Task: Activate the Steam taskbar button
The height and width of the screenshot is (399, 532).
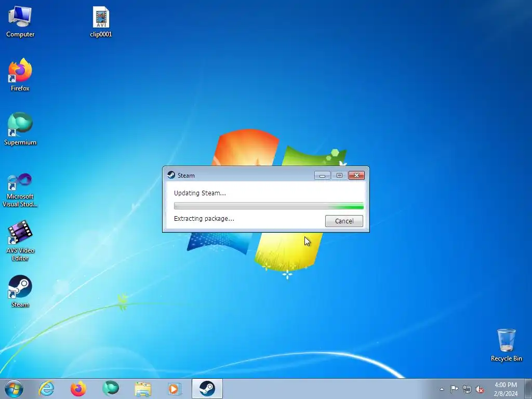Action: pyautogui.click(x=207, y=389)
